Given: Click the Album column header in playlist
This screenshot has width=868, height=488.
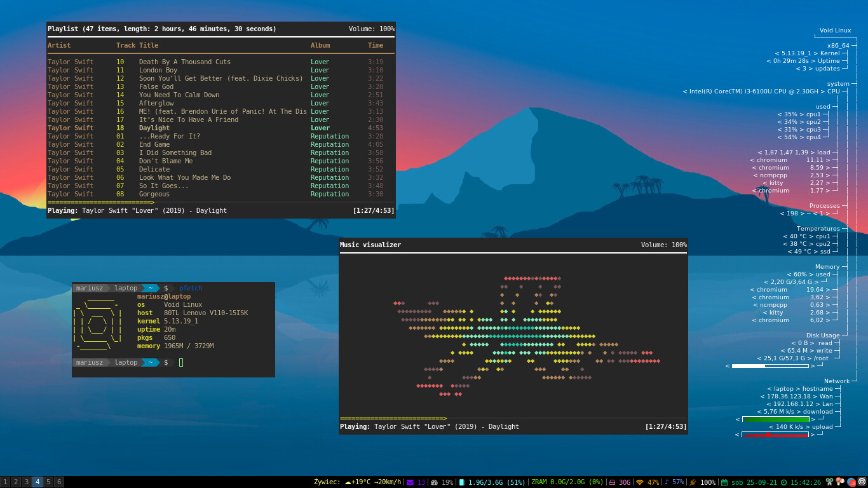Looking at the screenshot, I should coord(320,45).
